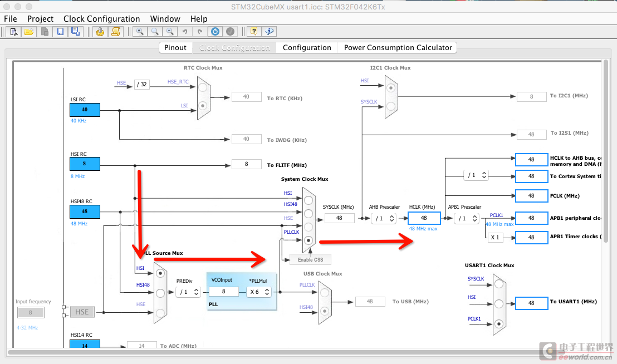Click the SYSCLK (MHz) value box
617x364 pixels.
[340, 218]
